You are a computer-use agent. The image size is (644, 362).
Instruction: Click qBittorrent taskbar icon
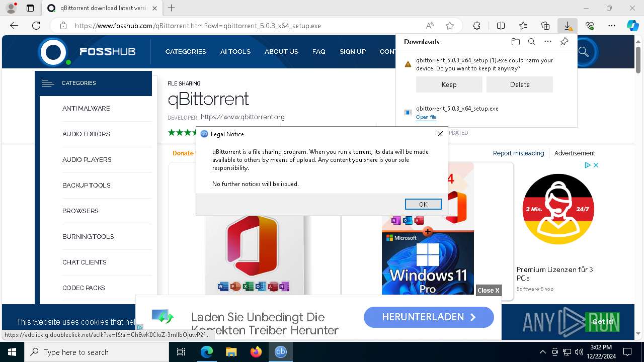[280, 352]
